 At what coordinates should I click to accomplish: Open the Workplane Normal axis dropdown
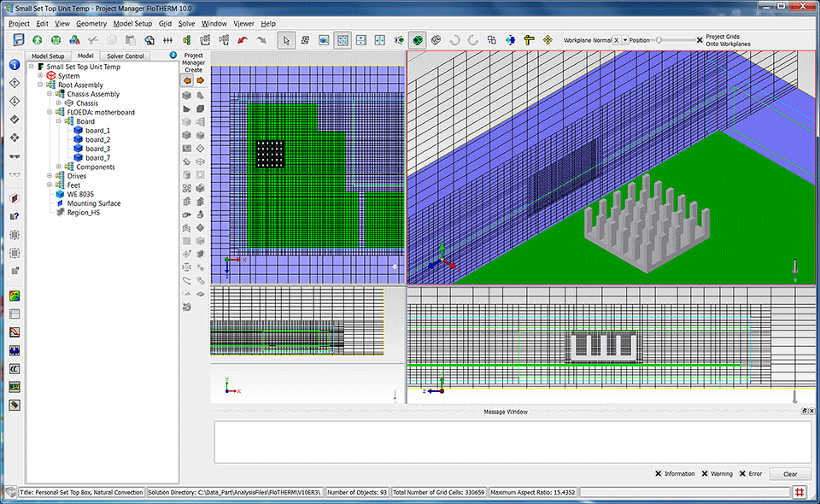click(625, 40)
